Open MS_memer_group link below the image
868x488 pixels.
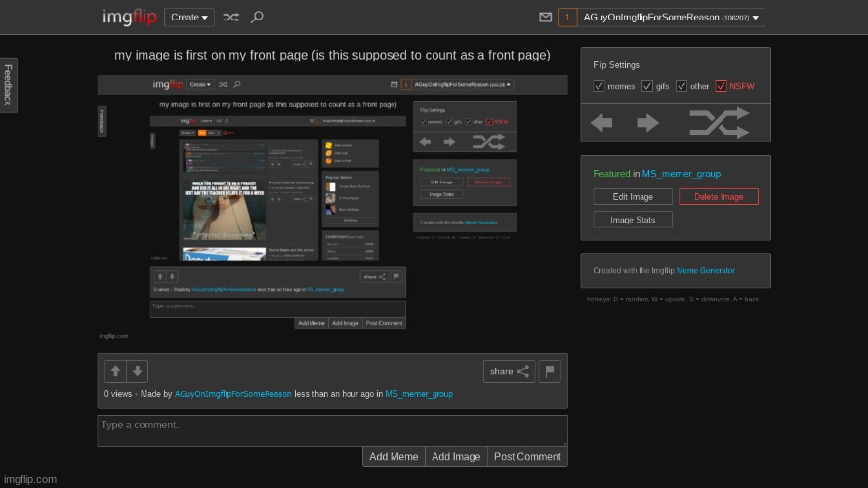coord(419,394)
